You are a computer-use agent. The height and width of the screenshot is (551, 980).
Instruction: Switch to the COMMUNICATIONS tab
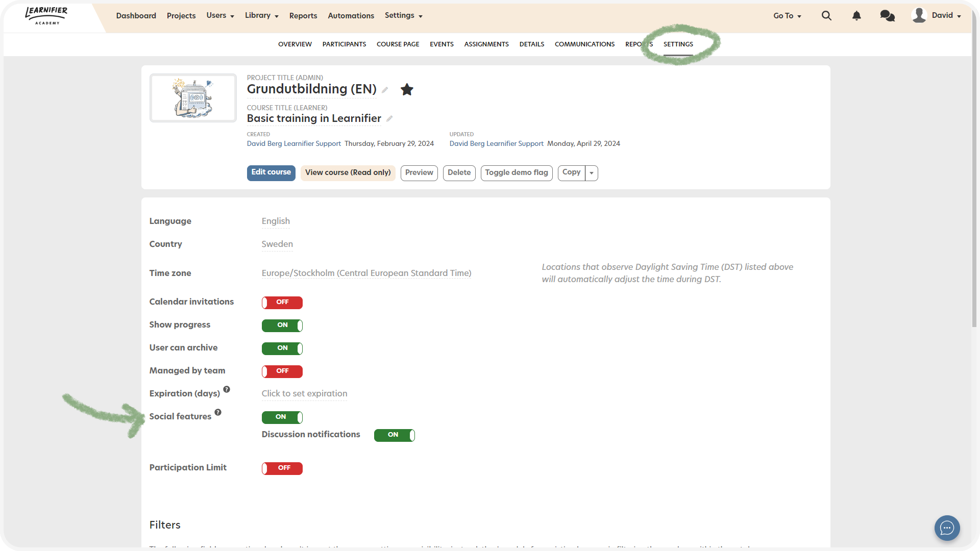click(x=585, y=44)
